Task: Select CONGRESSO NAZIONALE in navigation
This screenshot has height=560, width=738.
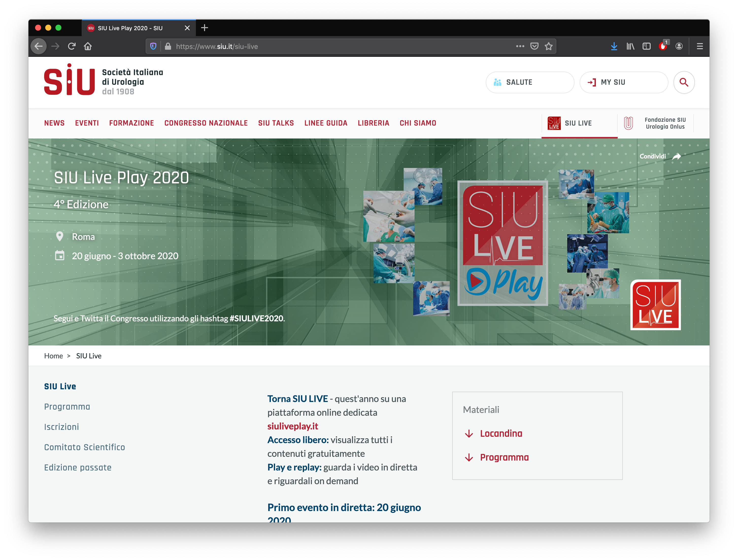Action: pyautogui.click(x=206, y=123)
